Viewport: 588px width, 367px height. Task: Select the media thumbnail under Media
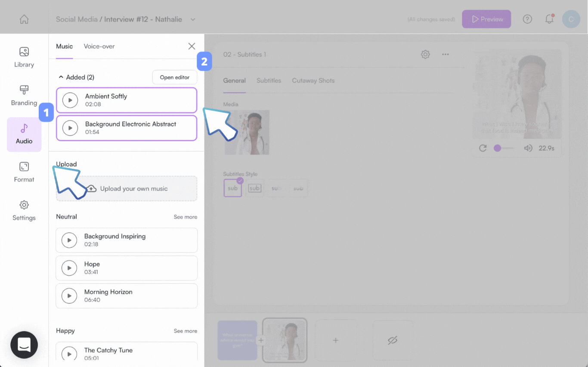(247, 132)
